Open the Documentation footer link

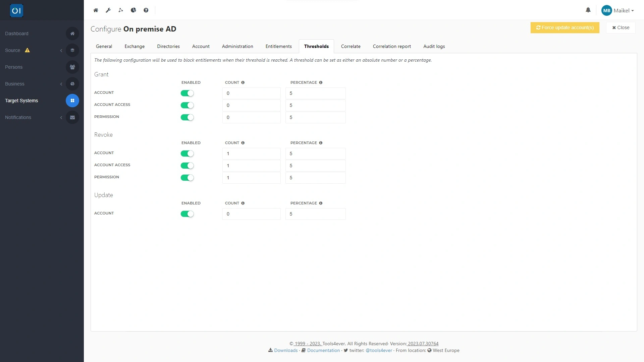[x=323, y=350]
